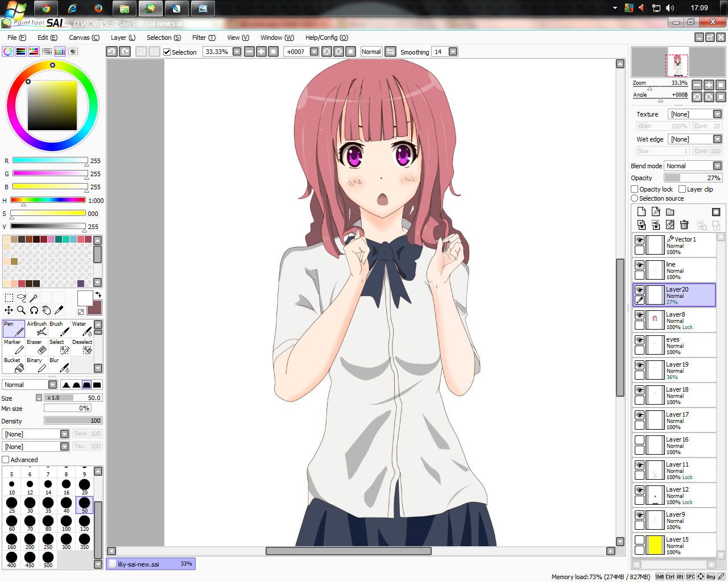Activate the Water brush tool
The width and height of the screenshot is (728, 582).
(x=82, y=329)
